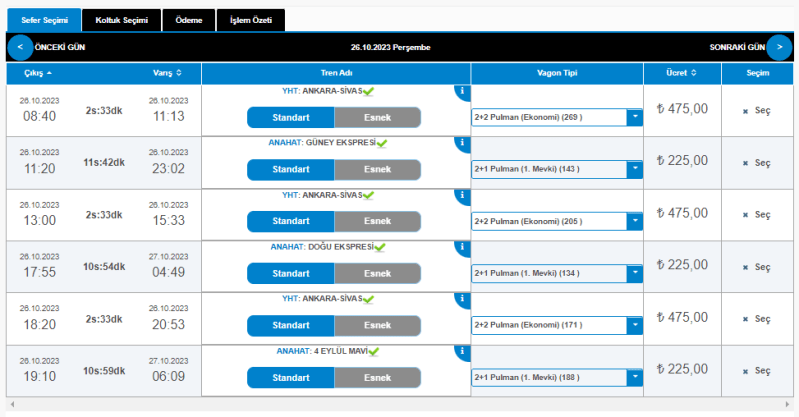Switch to the Koltuk Seçimi tab

120,20
